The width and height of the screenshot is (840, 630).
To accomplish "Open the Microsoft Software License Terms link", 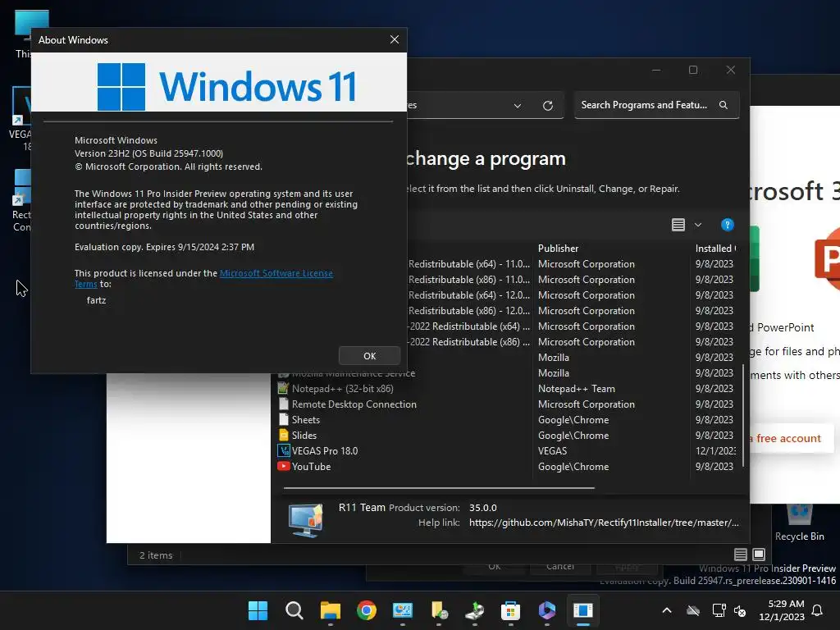I will (276, 273).
